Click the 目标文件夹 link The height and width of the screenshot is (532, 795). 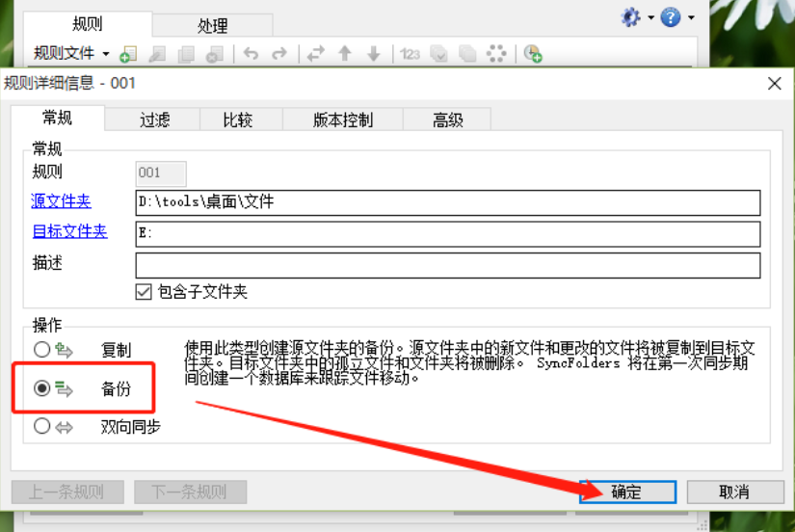(x=69, y=231)
